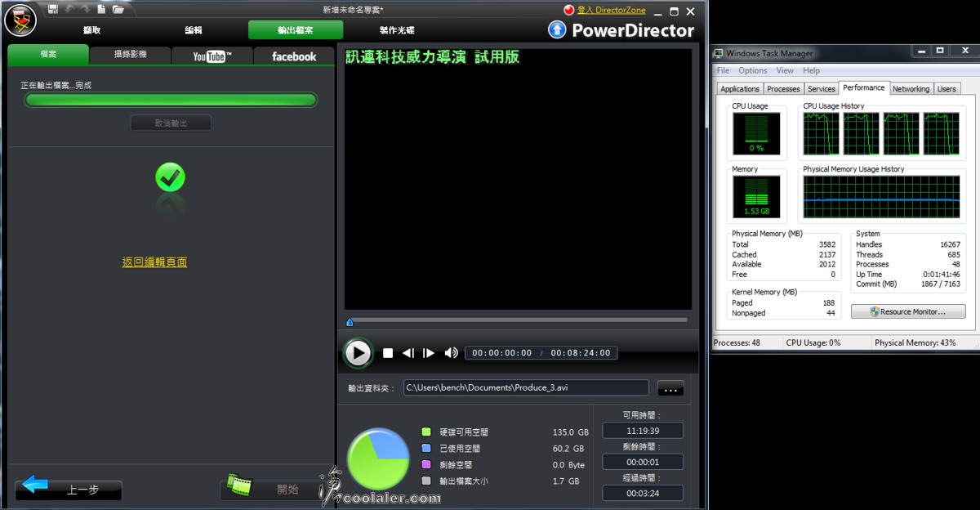Click the red DirectorZone login icon
The width and height of the screenshot is (980, 510).
point(569,10)
